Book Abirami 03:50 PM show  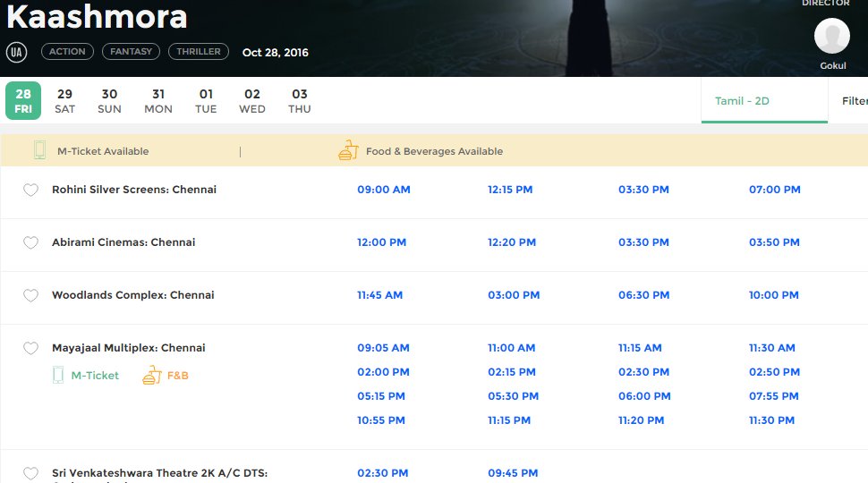coord(774,241)
